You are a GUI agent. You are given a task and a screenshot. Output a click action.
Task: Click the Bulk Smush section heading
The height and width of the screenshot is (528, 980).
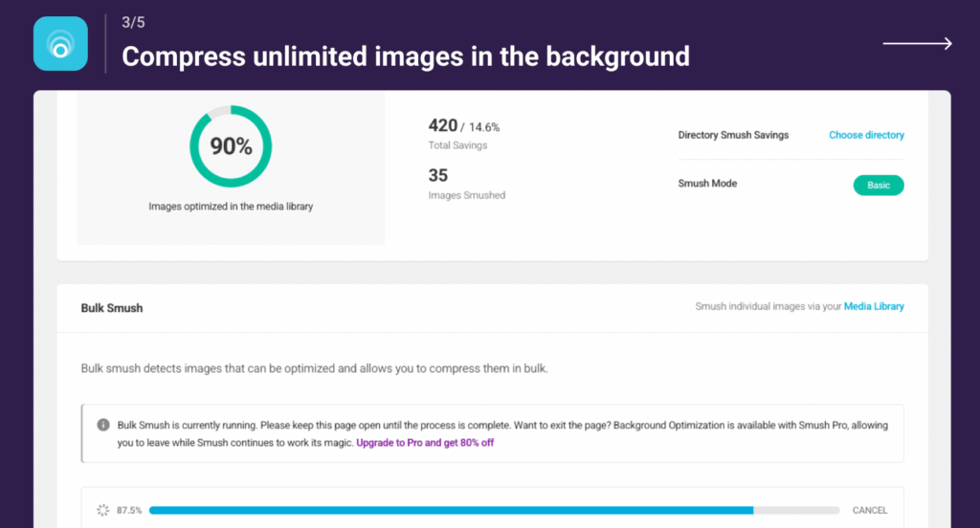coord(112,308)
